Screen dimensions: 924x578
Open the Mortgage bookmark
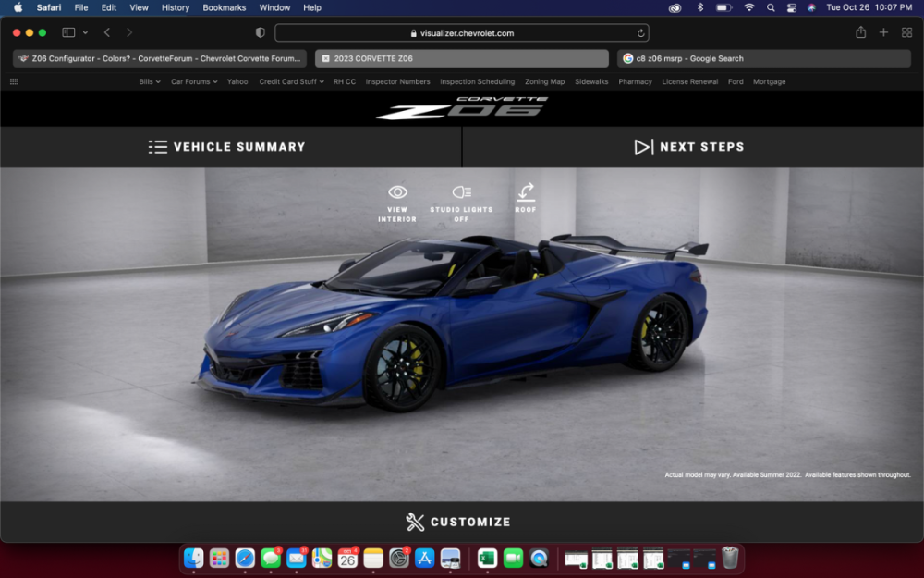(769, 82)
